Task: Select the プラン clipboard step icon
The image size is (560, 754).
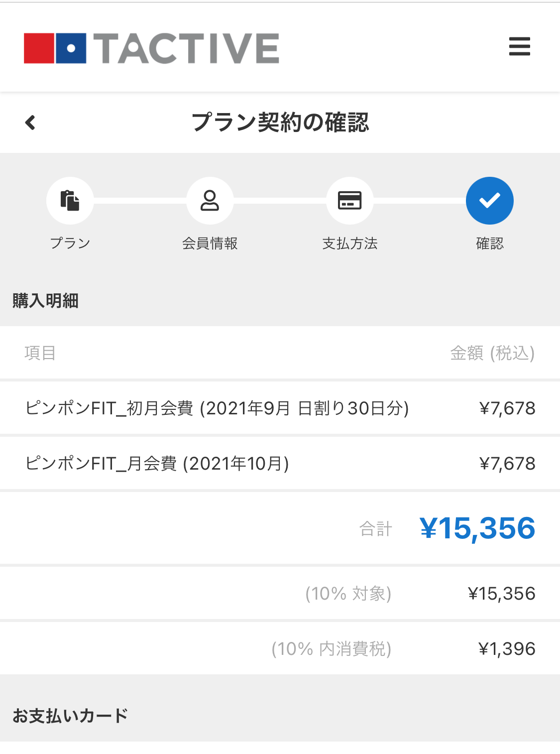Action: [70, 201]
